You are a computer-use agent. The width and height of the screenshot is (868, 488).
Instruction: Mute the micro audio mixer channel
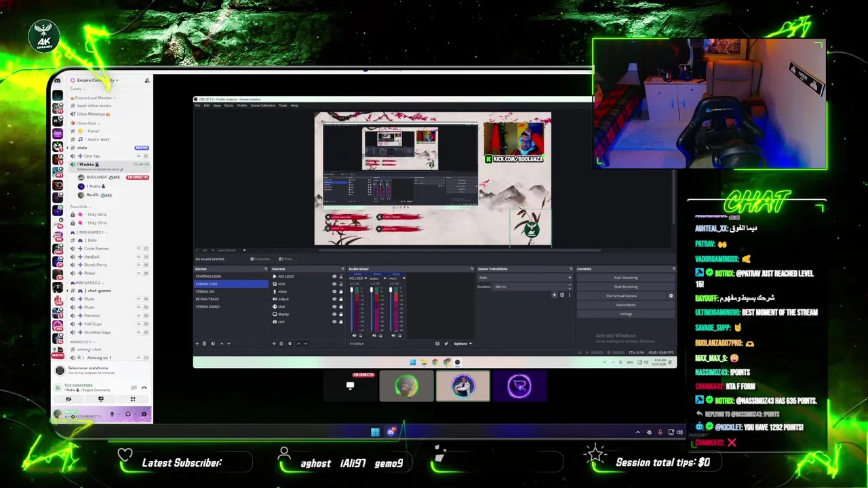[x=393, y=335]
